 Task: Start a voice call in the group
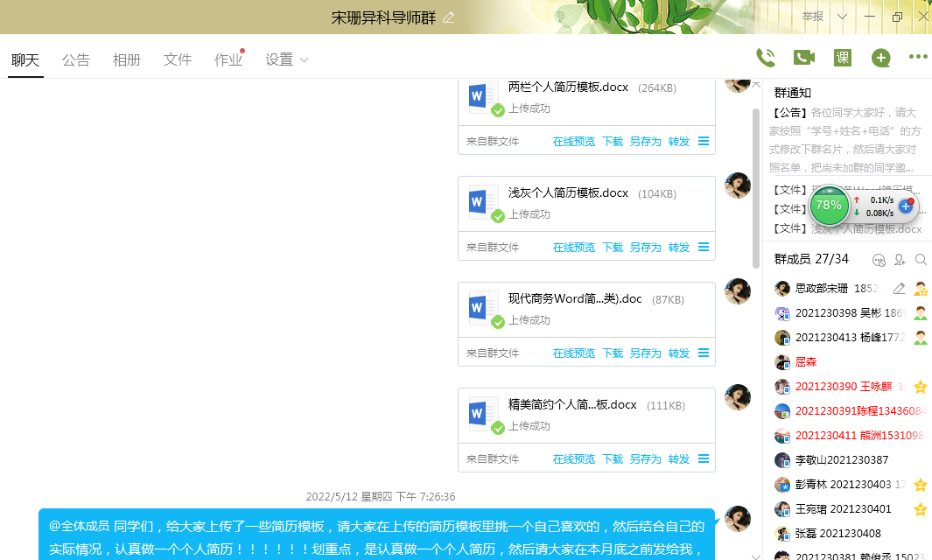[x=765, y=58]
